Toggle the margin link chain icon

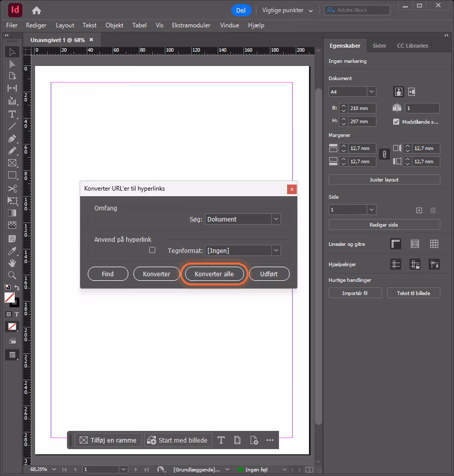pos(384,155)
